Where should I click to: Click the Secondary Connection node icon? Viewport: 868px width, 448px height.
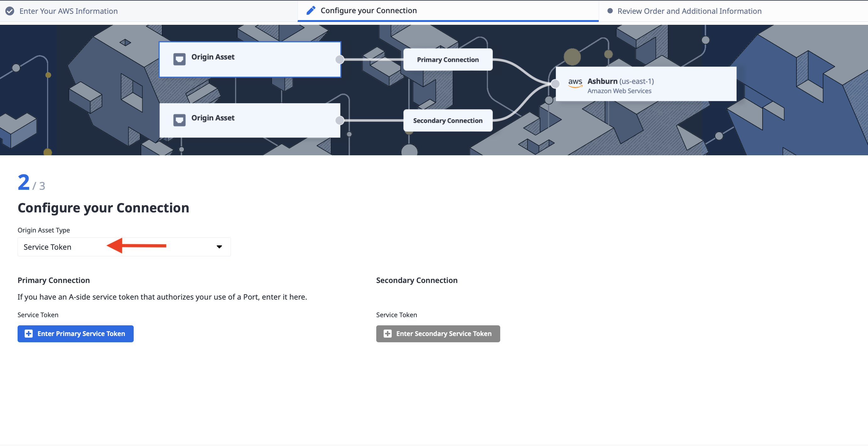click(447, 120)
